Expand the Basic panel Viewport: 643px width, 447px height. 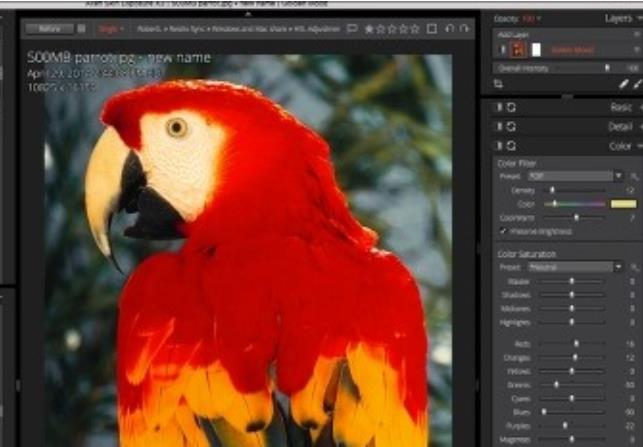point(640,107)
